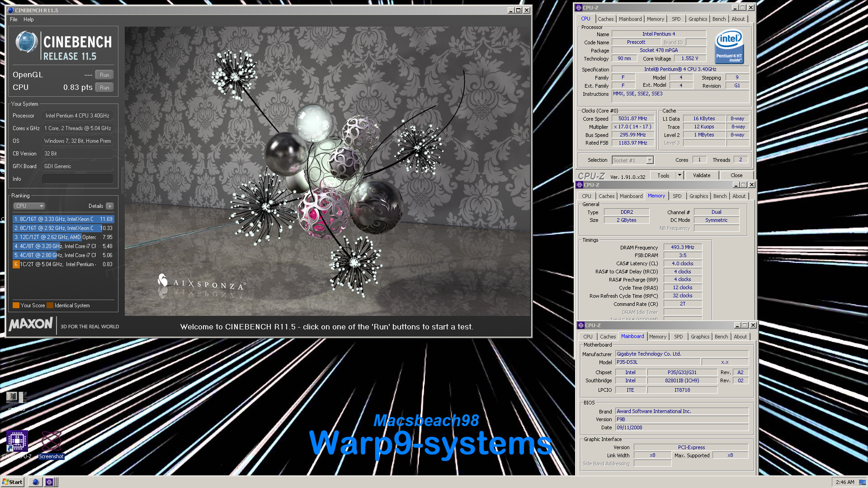Image resolution: width=868 pixels, height=488 pixels.
Task: Open About tab in Mainboard CPU-Z window
Action: [x=741, y=337]
